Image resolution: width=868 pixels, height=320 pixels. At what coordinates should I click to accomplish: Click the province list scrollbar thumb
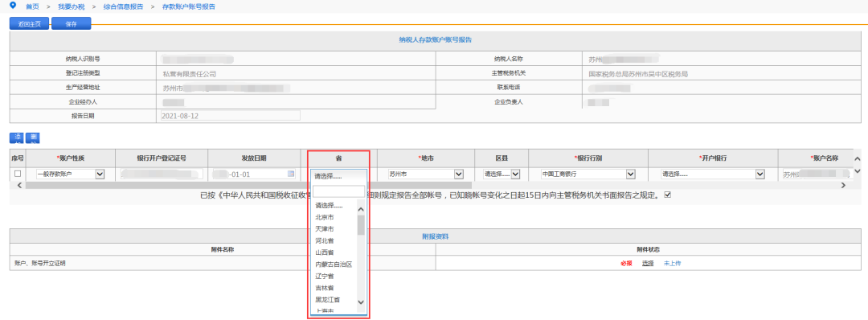pos(361,225)
